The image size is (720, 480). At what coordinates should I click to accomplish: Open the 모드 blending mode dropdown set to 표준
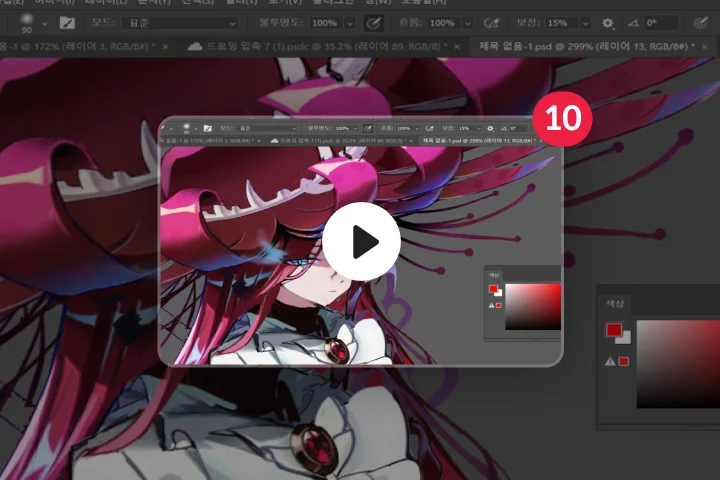[180, 23]
